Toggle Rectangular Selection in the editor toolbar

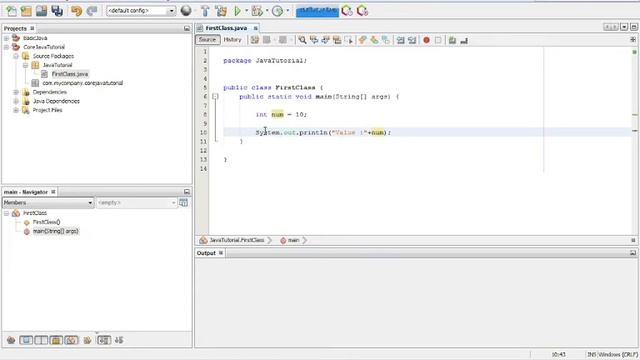(349, 40)
